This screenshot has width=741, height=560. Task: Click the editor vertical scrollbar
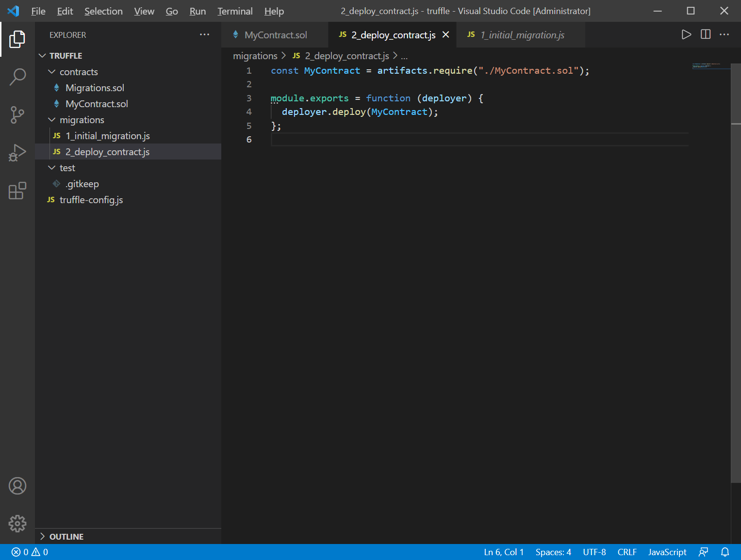[x=736, y=273]
